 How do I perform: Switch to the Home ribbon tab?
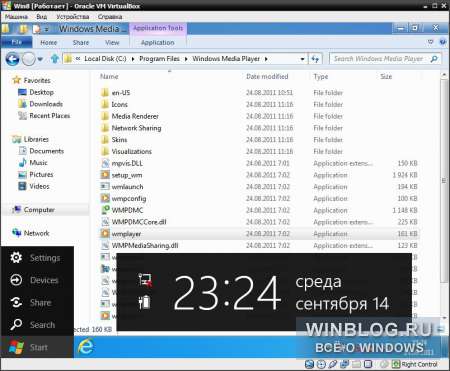click(49, 43)
